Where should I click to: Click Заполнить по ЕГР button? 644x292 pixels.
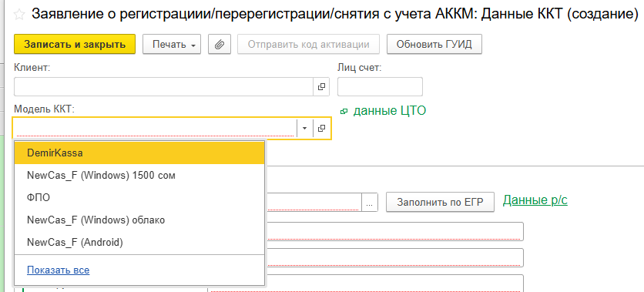(x=440, y=203)
